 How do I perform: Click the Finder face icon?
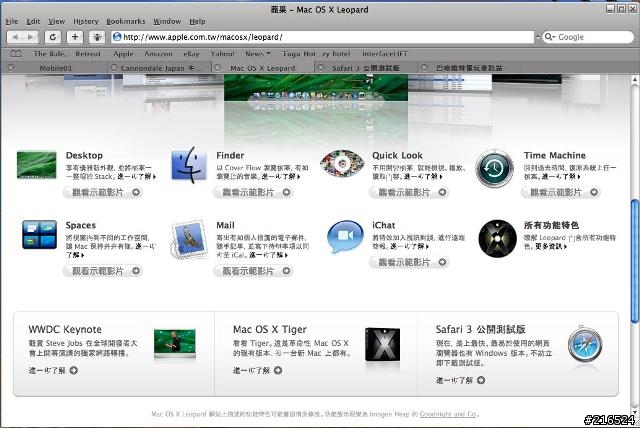click(189, 165)
